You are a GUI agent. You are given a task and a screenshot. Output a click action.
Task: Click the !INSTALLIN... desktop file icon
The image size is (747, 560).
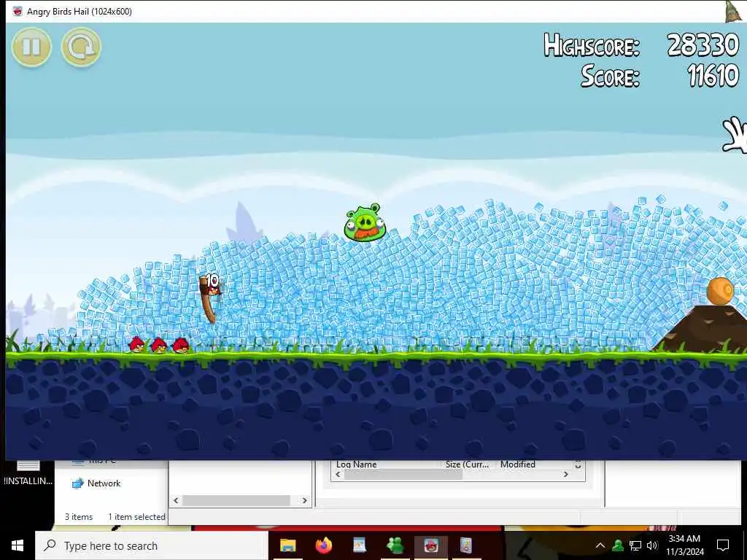pos(28,473)
